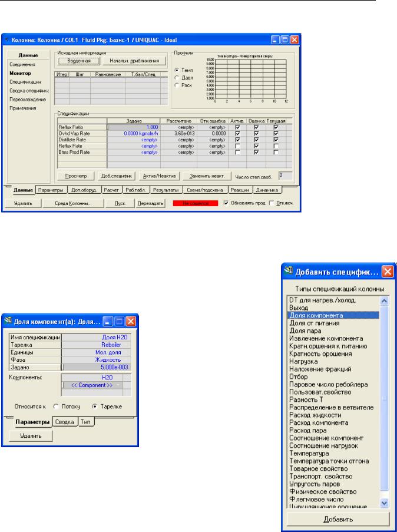This screenshot has height=532, width=397.
Task: Click the Reflux Ratio Задано cell showing 1.000
Action: [x=134, y=127]
